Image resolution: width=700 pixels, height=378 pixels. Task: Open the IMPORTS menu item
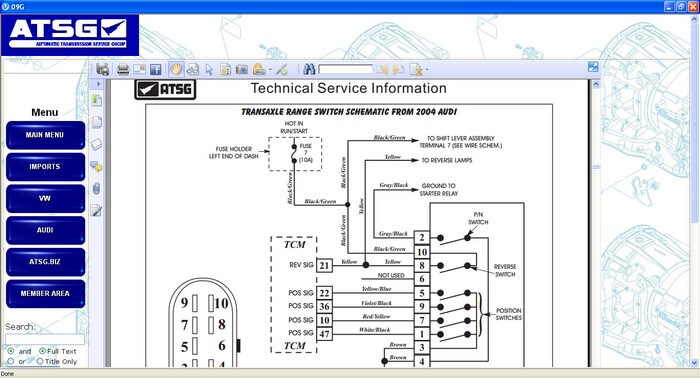tap(45, 166)
